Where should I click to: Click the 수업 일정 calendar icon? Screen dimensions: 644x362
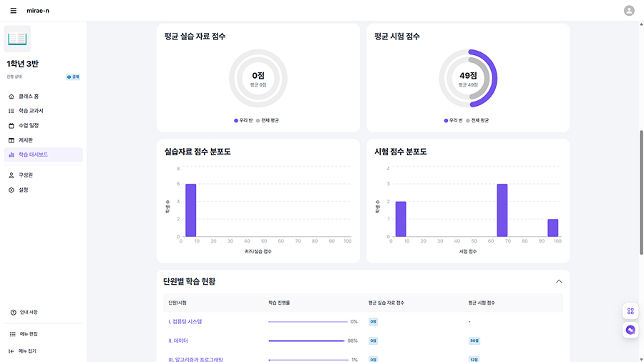pos(11,125)
